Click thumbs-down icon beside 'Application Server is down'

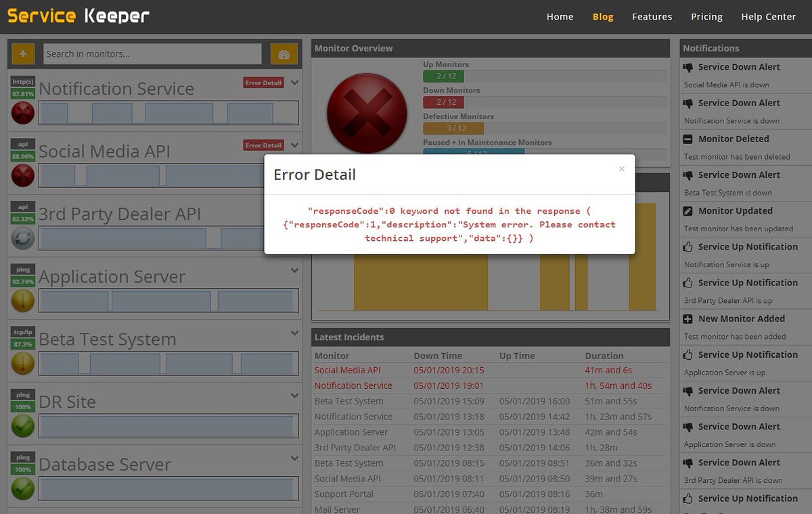688,427
